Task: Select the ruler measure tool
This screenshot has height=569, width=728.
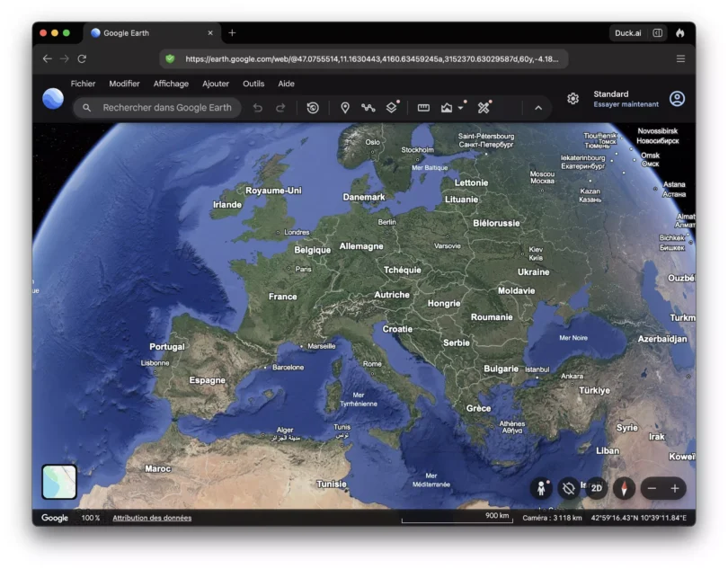Action: 423,108
